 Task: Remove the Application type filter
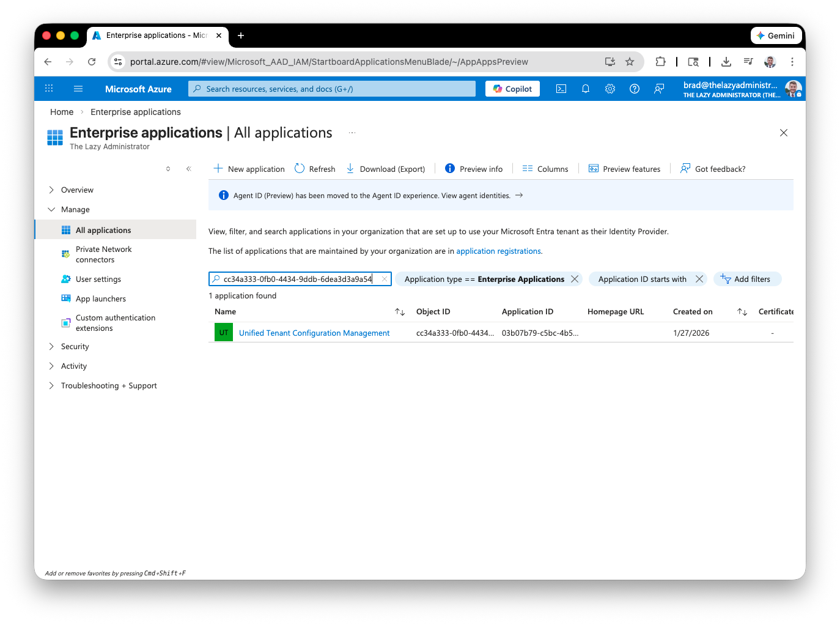tap(575, 279)
